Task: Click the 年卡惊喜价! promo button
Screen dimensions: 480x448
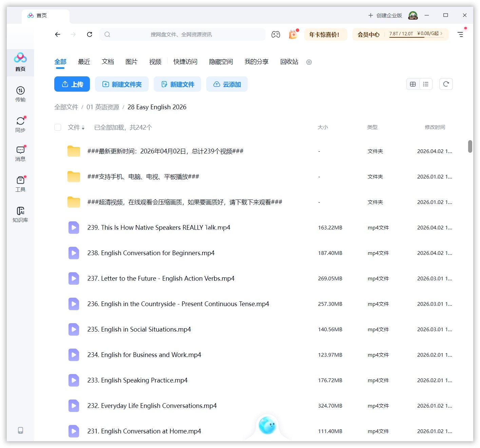Action: click(326, 34)
